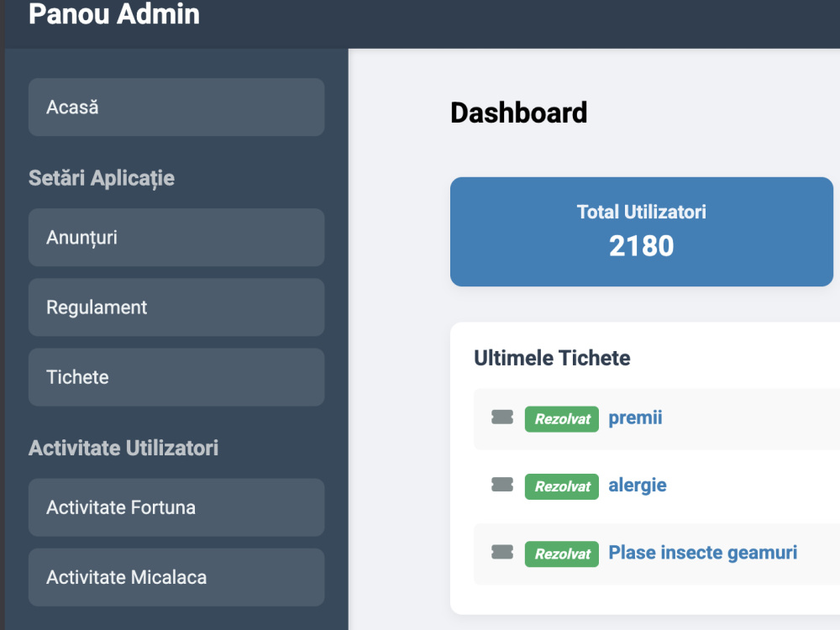840x630 pixels.
Task: Click the Activitate Utilizatori section label
Action: [x=123, y=448]
